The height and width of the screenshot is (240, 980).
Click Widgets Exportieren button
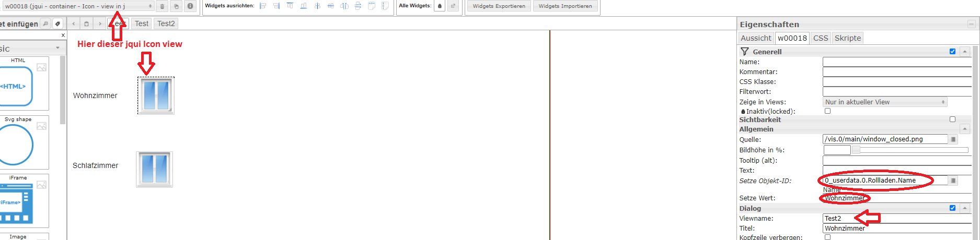pos(499,6)
